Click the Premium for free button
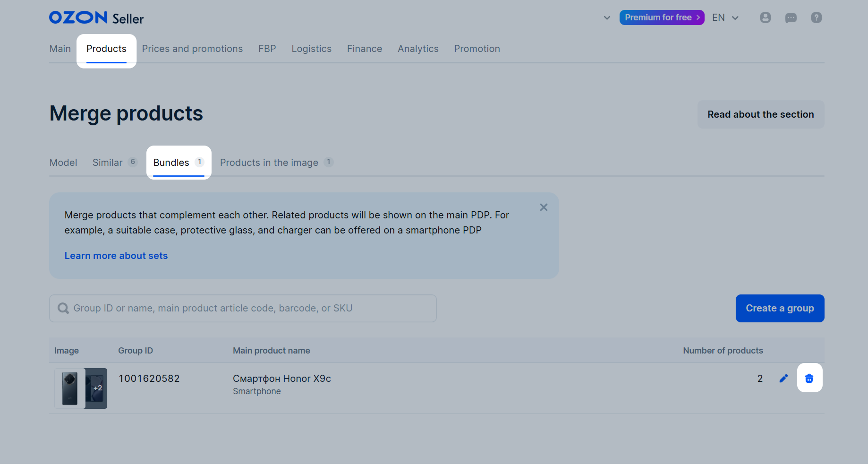 [x=662, y=17]
